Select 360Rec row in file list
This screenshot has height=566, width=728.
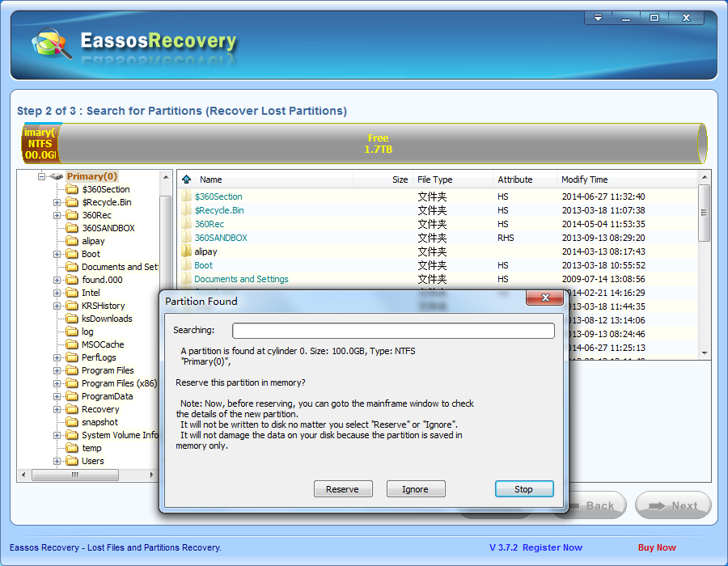(437, 224)
